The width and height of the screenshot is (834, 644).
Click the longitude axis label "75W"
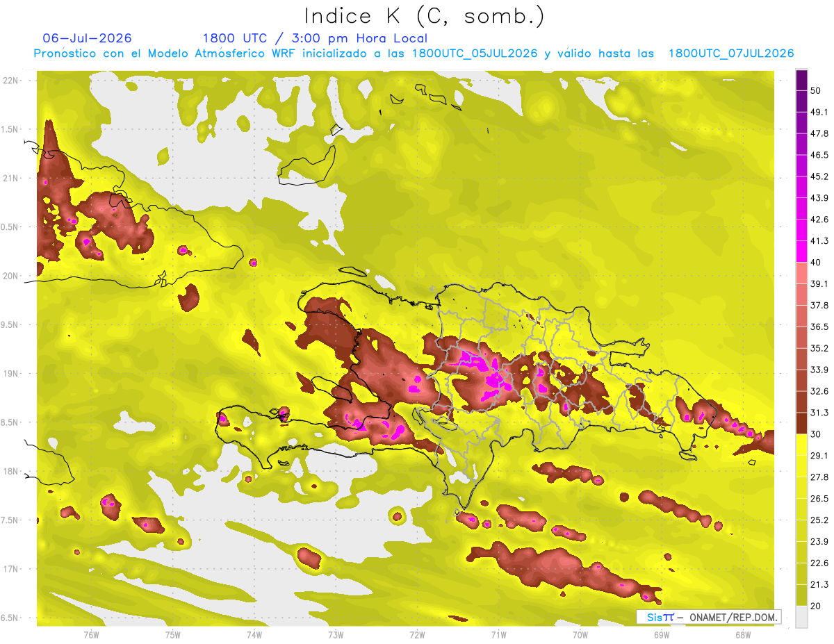(173, 634)
